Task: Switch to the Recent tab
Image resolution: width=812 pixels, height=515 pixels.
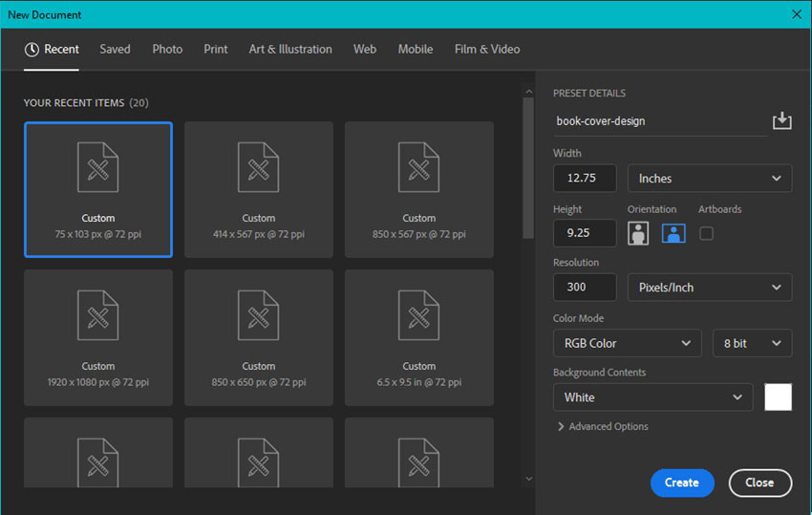Action: 52,50
